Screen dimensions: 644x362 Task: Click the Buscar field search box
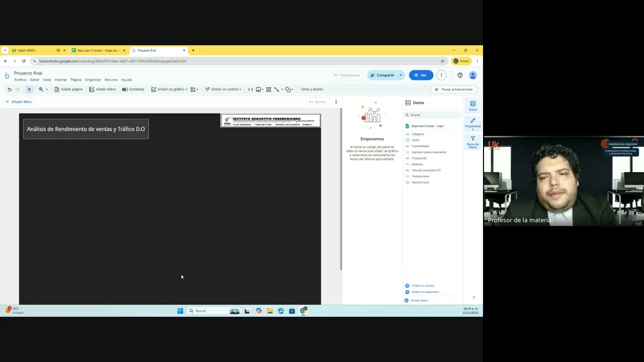coord(433,115)
